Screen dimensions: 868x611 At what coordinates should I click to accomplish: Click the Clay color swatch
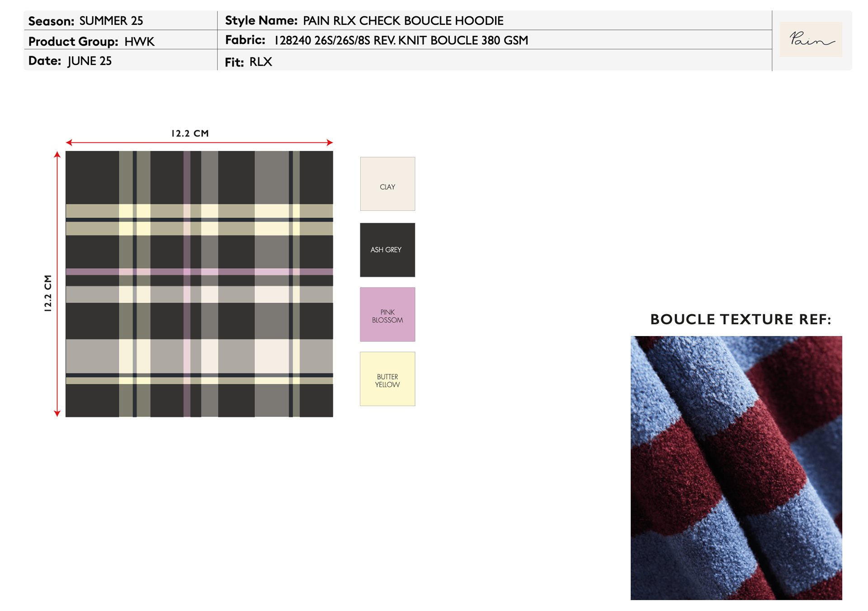[x=387, y=184]
